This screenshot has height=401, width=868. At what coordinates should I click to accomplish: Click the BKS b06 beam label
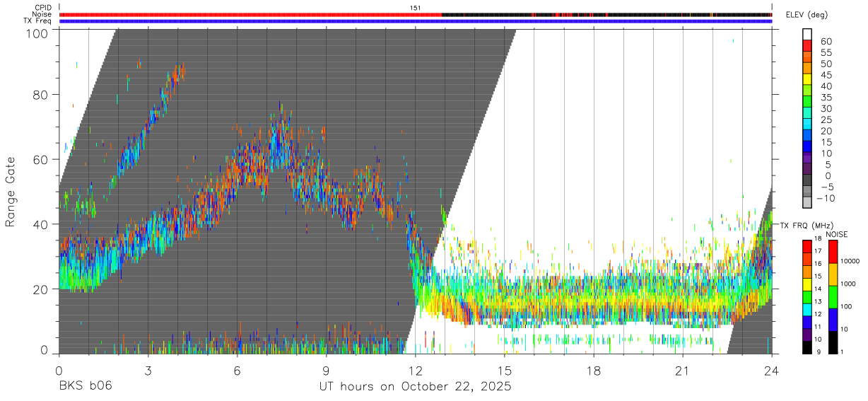(85, 387)
